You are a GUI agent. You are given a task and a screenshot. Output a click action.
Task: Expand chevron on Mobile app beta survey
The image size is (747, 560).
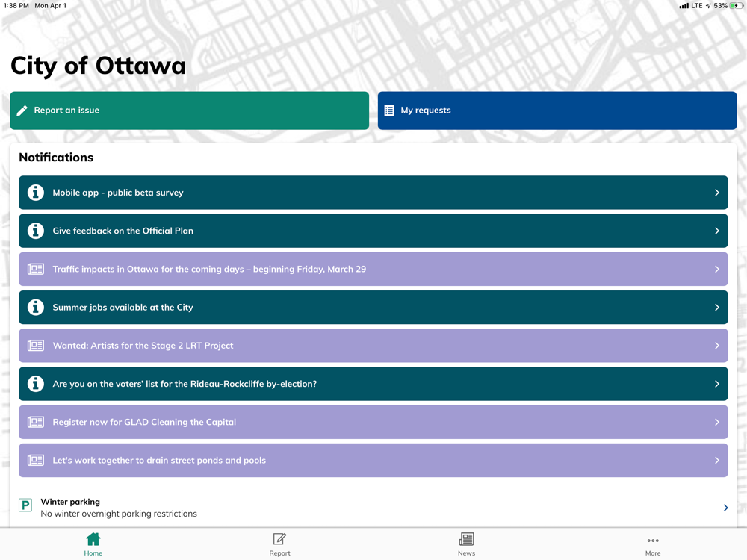(x=717, y=193)
